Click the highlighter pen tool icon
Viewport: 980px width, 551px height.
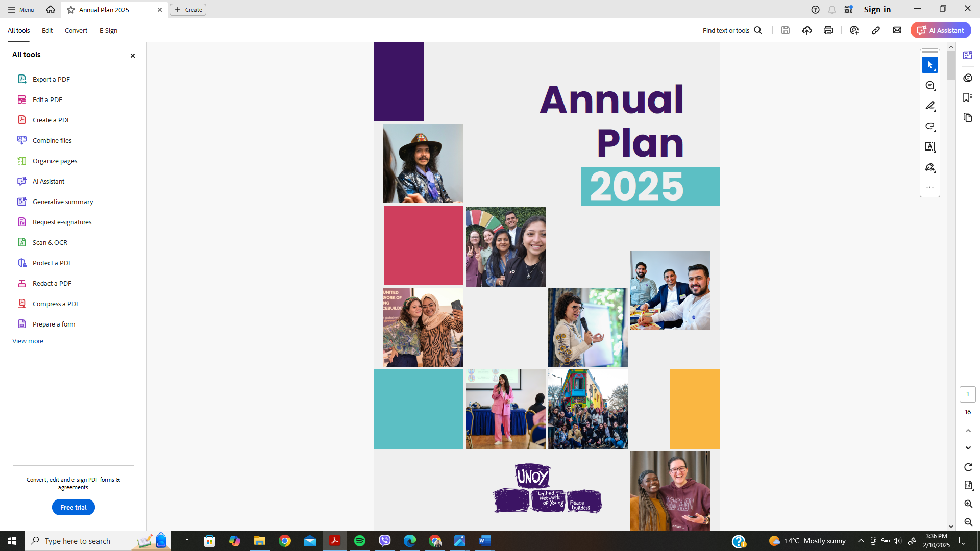pos(930,106)
